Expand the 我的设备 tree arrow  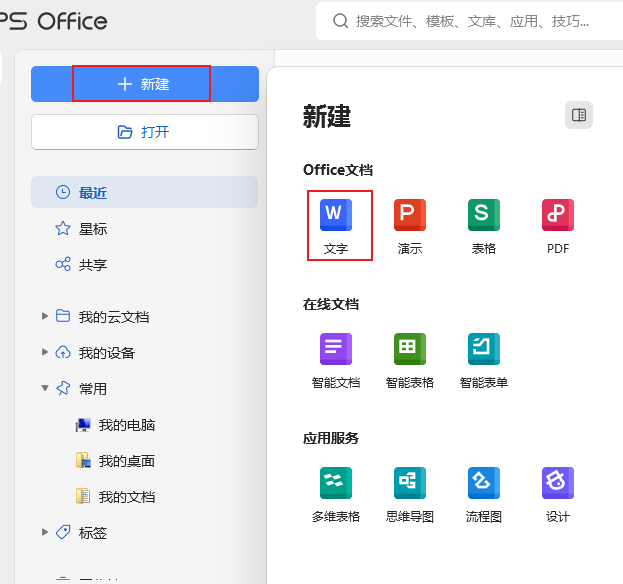point(45,352)
